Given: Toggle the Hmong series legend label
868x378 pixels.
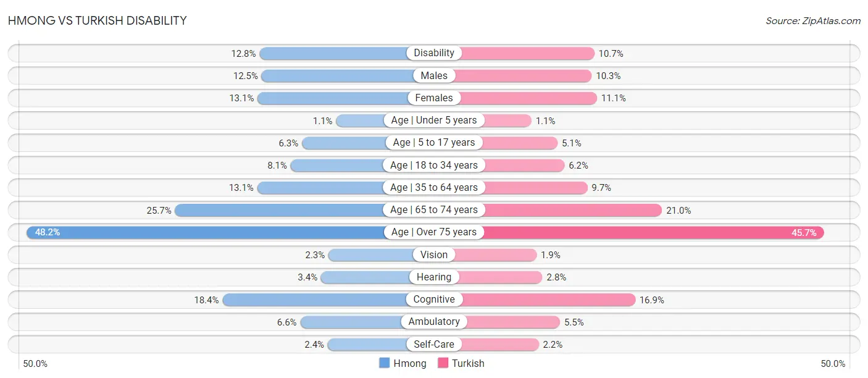Looking at the screenshot, I should click(410, 363).
